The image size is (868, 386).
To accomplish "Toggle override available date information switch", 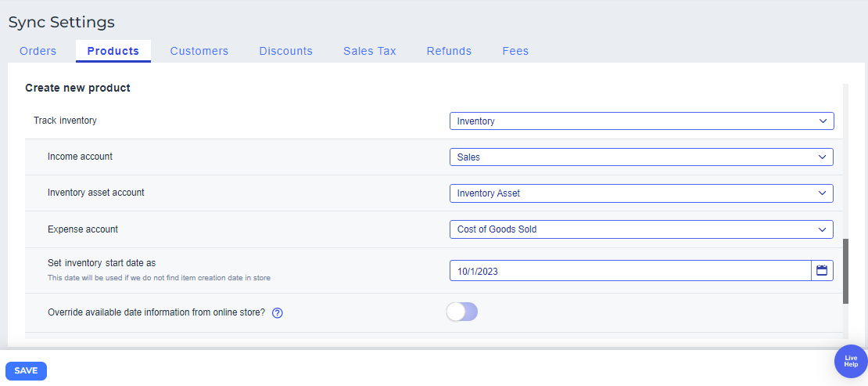I will coord(461,312).
